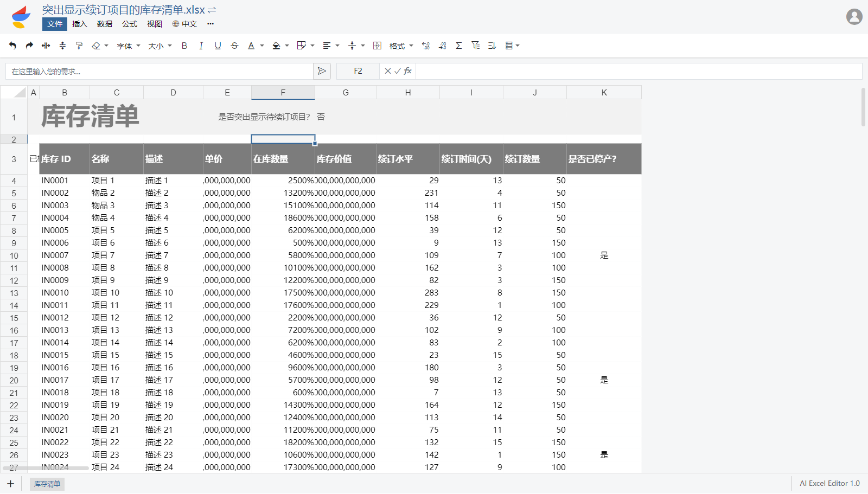This screenshot has width=868, height=494.
Task: Open the 格式 format dropdown
Action: (x=400, y=46)
